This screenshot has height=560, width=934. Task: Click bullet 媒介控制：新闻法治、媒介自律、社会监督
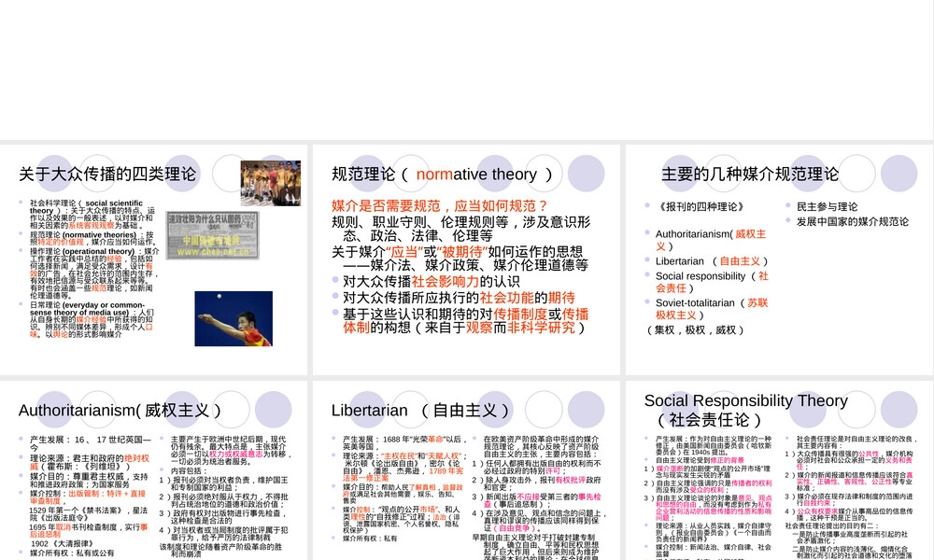coord(714,551)
